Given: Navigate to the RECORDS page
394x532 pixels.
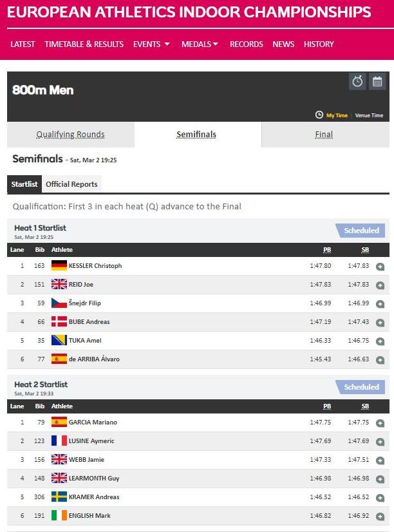Looking at the screenshot, I should [x=247, y=44].
